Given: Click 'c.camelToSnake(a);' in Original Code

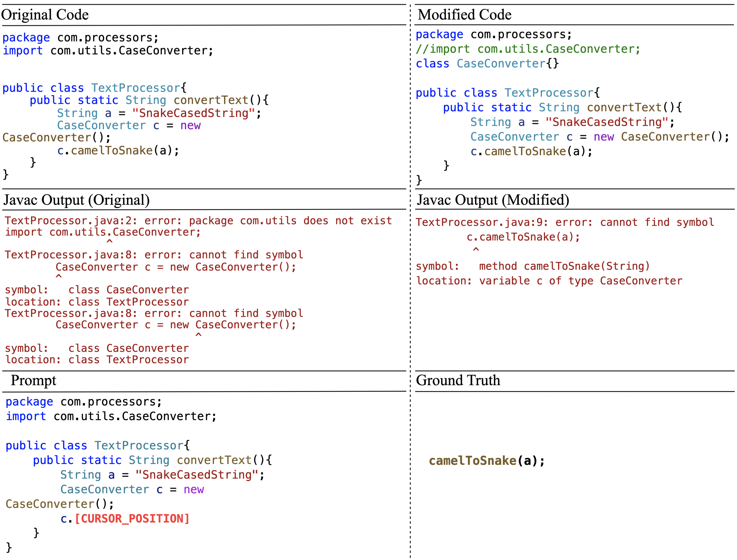Looking at the screenshot, I should (x=118, y=151).
